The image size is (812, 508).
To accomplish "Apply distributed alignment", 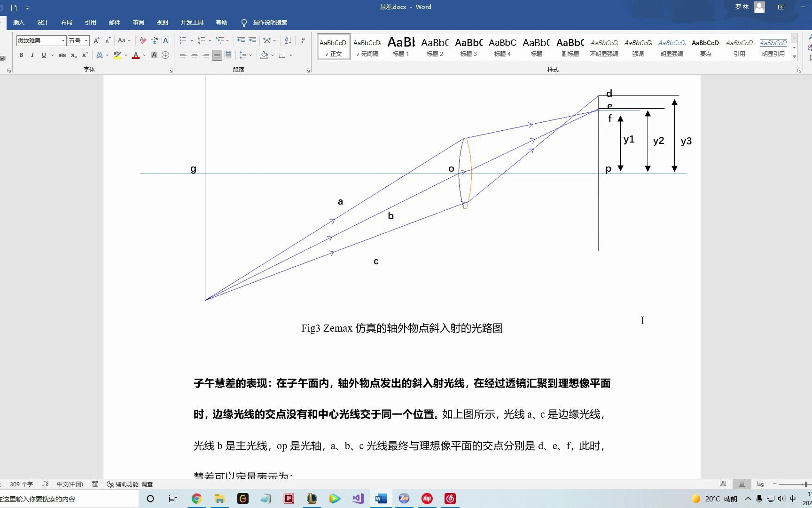I will [228, 55].
